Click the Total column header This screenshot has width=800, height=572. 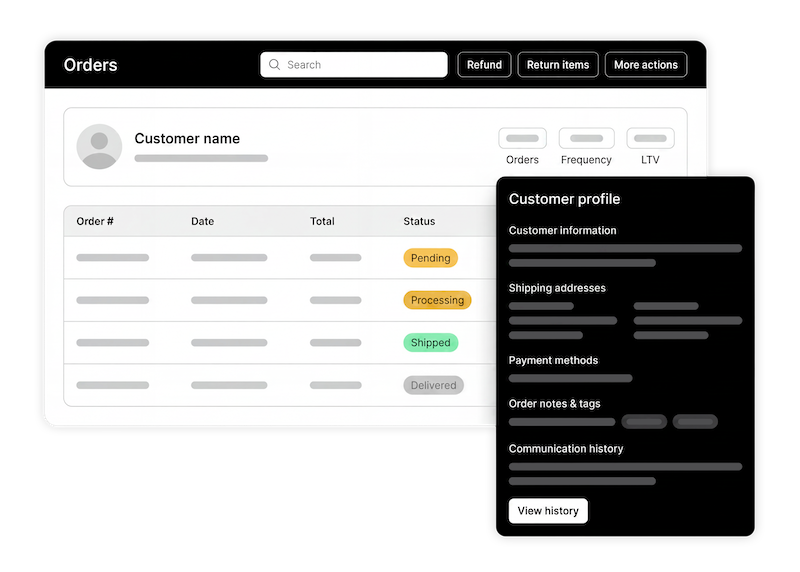[x=322, y=221]
